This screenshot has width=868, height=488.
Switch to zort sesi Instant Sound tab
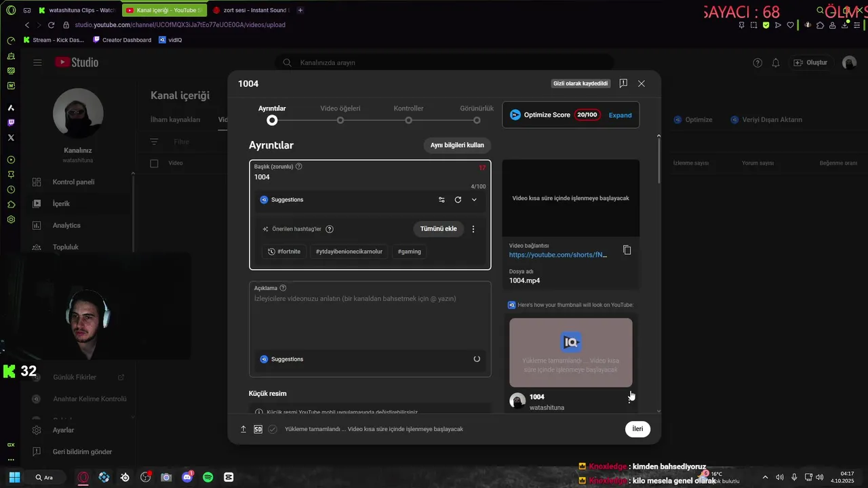click(251, 10)
